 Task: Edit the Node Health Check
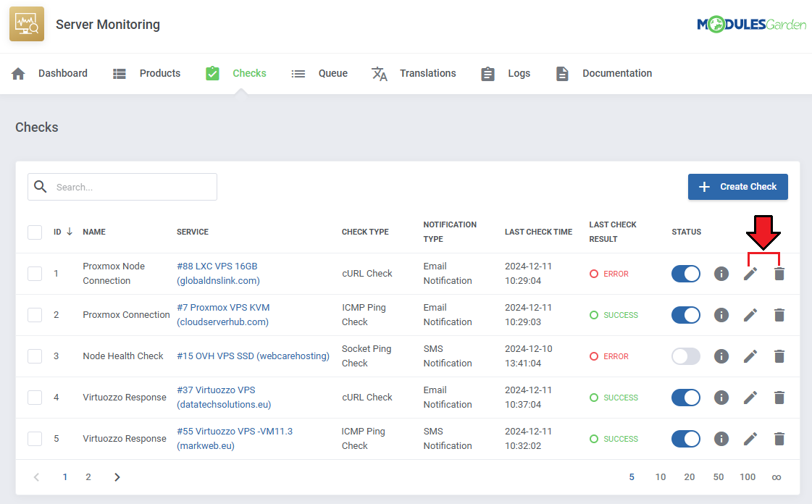tap(750, 356)
